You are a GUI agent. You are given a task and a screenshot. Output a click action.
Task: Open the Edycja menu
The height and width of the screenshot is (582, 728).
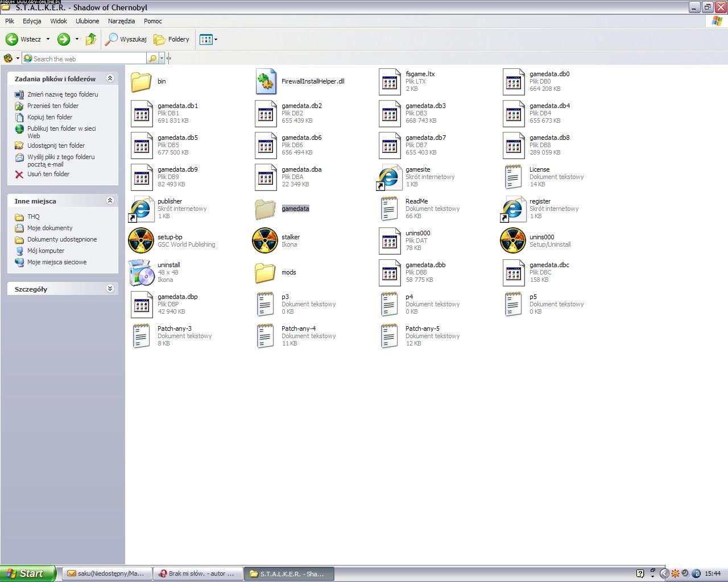[x=32, y=21]
